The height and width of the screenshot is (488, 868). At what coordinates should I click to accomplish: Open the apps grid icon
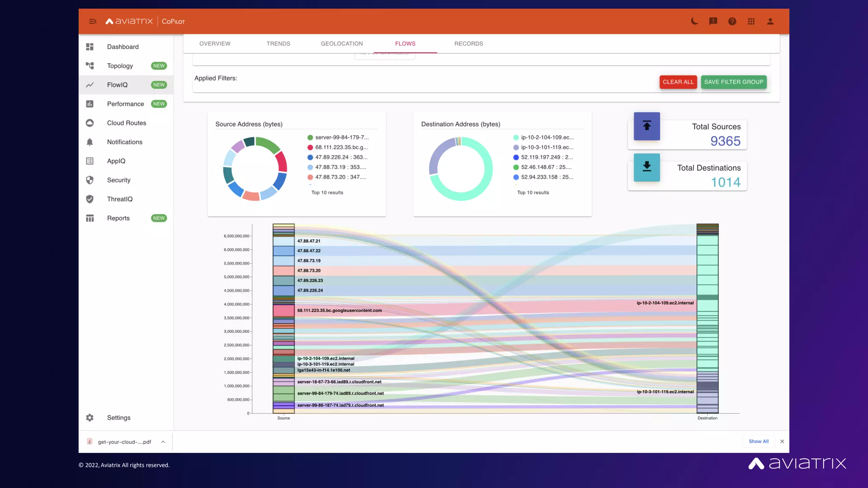coord(751,21)
